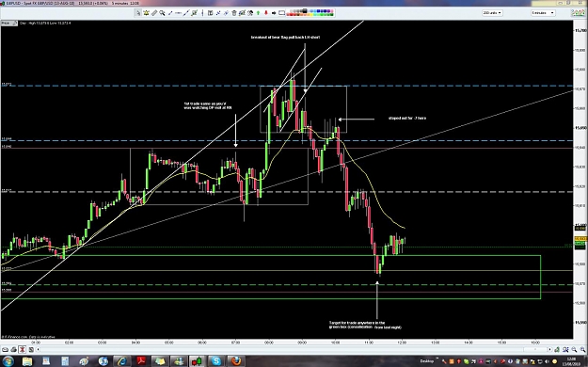Select the segment line drawing tool
Image resolution: width=588 pixels, height=367 pixels.
point(170,13)
